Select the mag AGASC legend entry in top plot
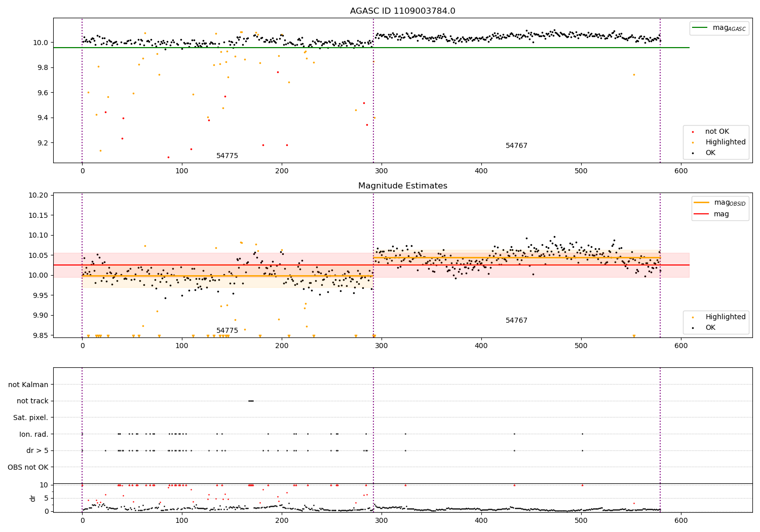The width and height of the screenshot is (760, 532). pos(718,28)
